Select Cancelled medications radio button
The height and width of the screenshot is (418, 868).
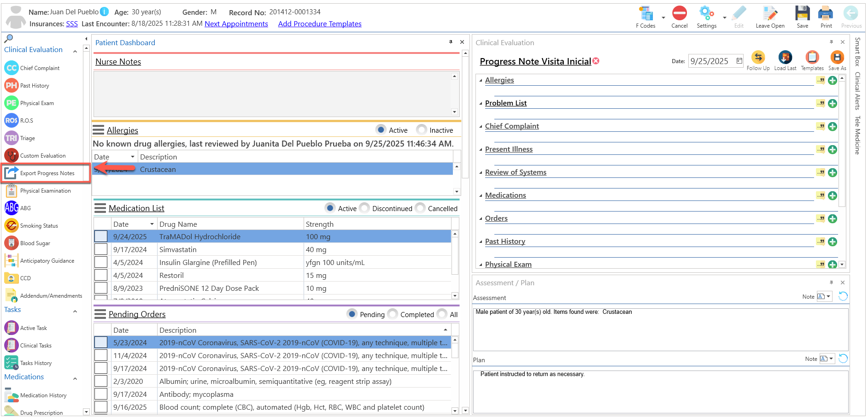420,208
